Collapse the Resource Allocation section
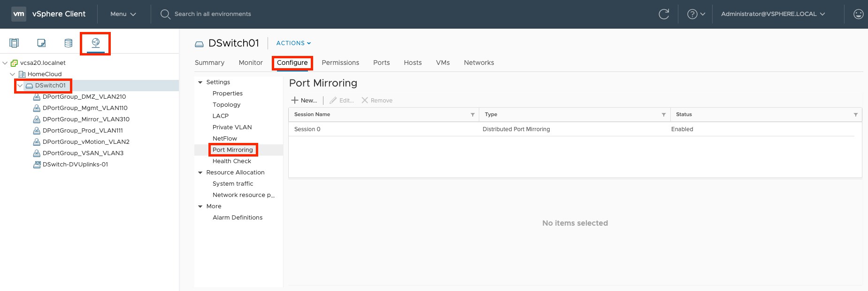The image size is (868, 291). click(200, 173)
